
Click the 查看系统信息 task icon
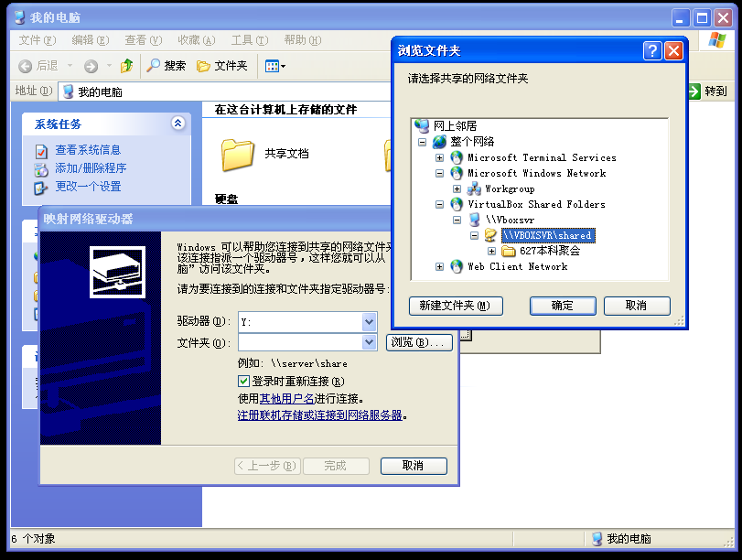coord(40,150)
